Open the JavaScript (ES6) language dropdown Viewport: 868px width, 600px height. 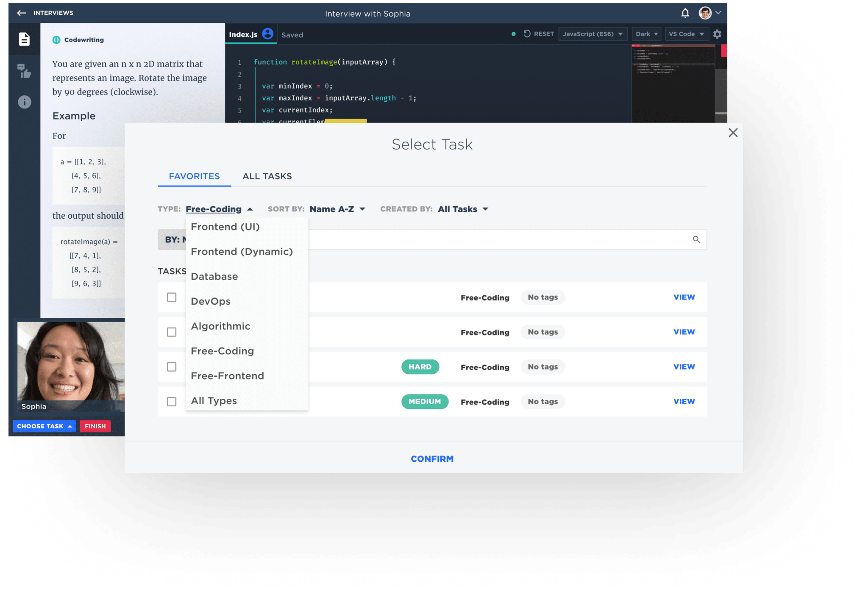coord(593,34)
